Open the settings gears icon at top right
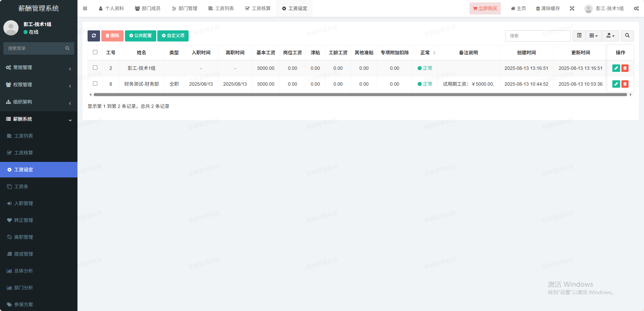Image resolution: width=644 pixels, height=311 pixels. click(x=636, y=8)
